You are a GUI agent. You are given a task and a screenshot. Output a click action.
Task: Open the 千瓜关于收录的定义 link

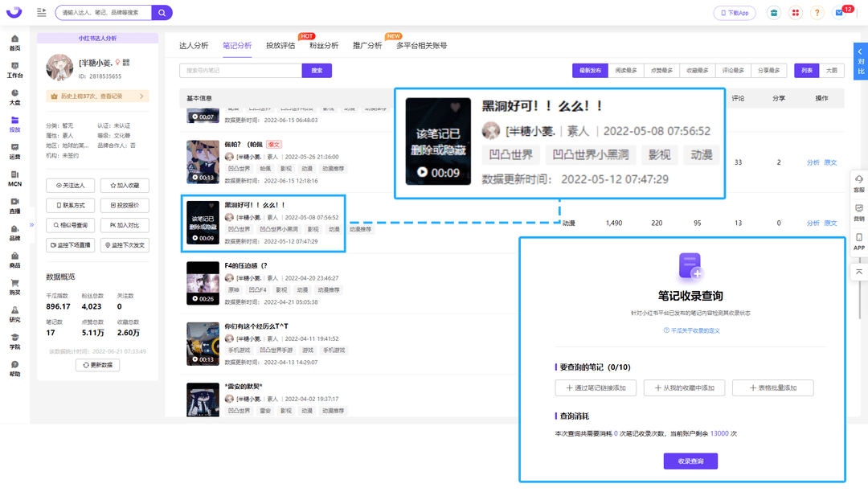coord(691,330)
